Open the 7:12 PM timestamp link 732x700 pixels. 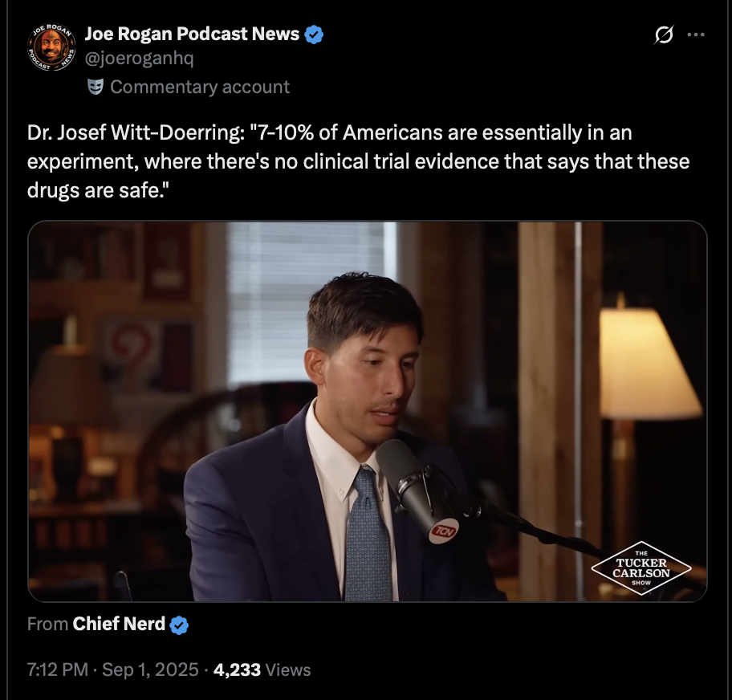[x=58, y=669]
